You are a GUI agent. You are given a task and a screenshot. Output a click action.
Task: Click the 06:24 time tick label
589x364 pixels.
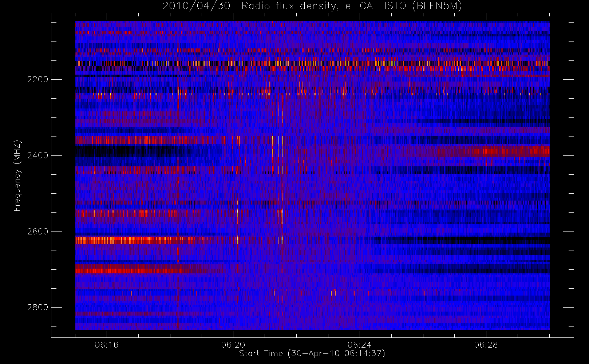360,345
